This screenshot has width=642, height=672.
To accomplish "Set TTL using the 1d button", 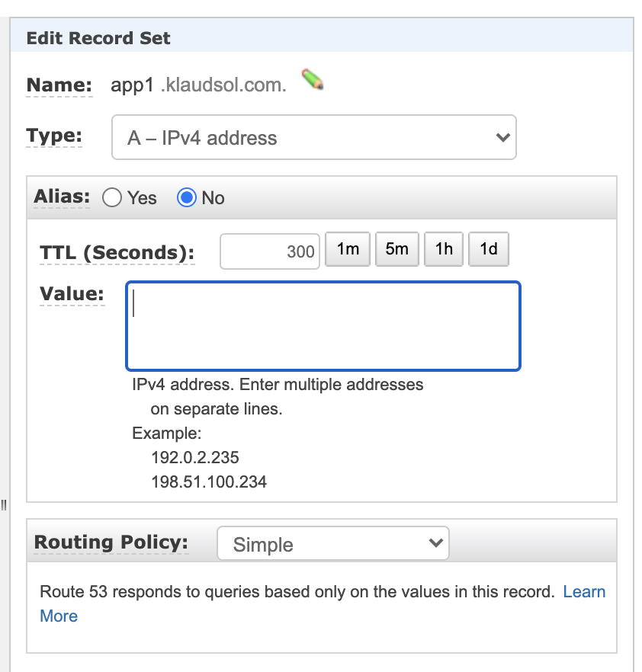I will click(489, 249).
